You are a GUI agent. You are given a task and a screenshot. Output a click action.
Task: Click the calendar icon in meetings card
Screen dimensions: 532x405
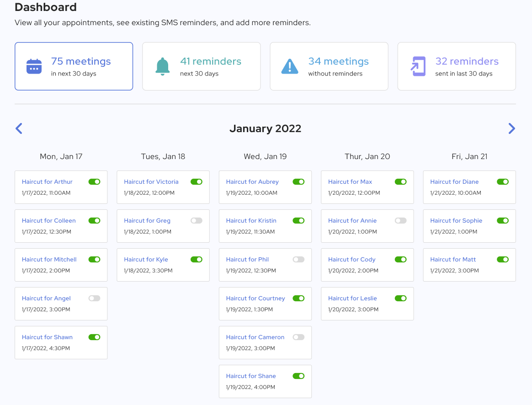pos(34,66)
